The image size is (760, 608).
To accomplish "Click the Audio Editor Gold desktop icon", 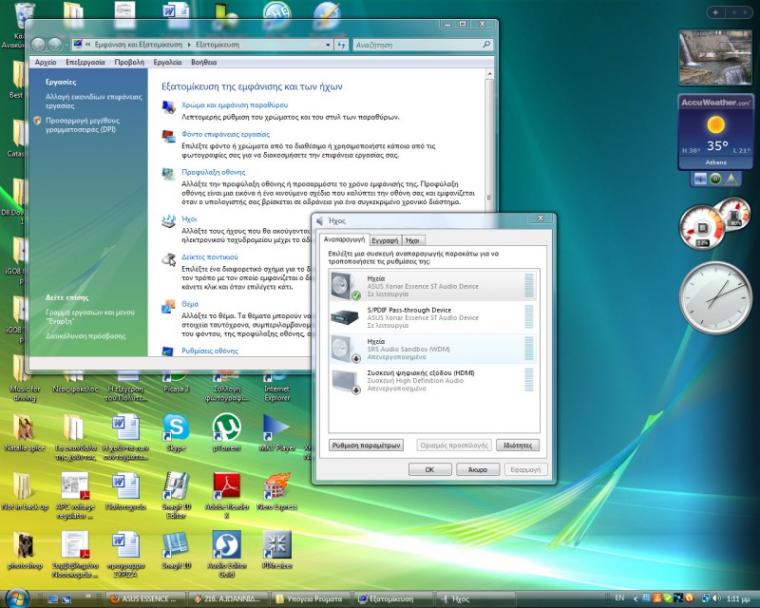I will 226,545.
